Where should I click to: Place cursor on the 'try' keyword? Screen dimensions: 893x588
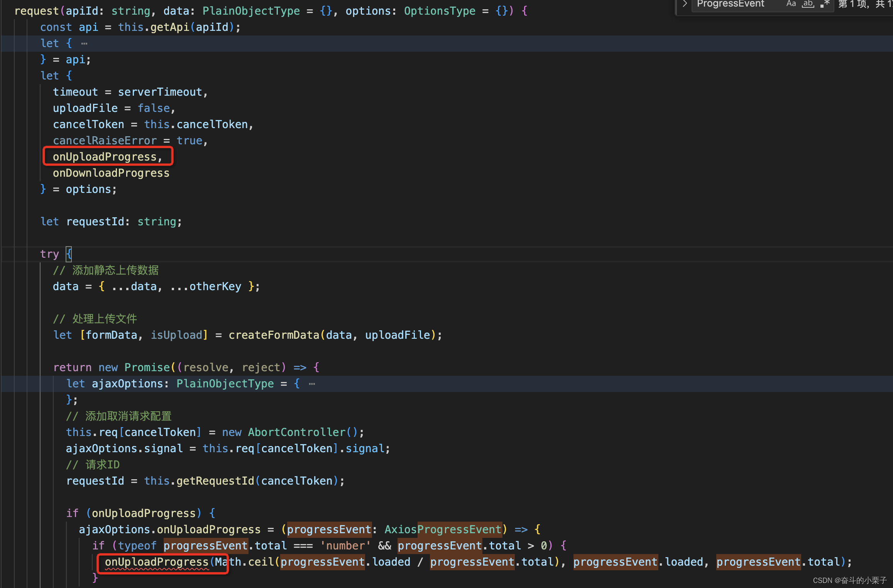click(x=50, y=254)
